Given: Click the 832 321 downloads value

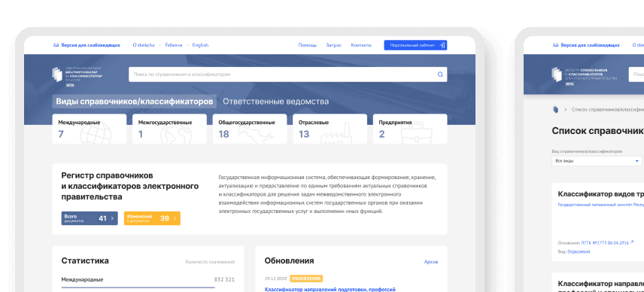Looking at the screenshot, I should (224, 280).
